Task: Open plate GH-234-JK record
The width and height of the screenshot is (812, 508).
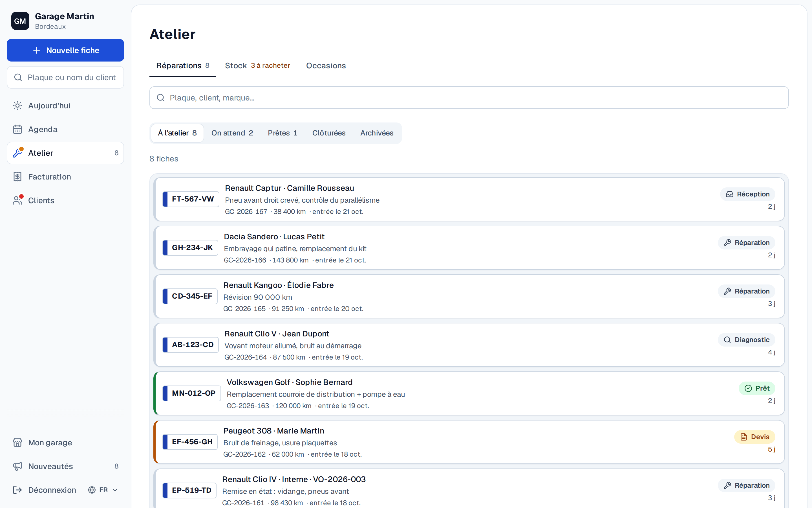Action: pos(469,248)
